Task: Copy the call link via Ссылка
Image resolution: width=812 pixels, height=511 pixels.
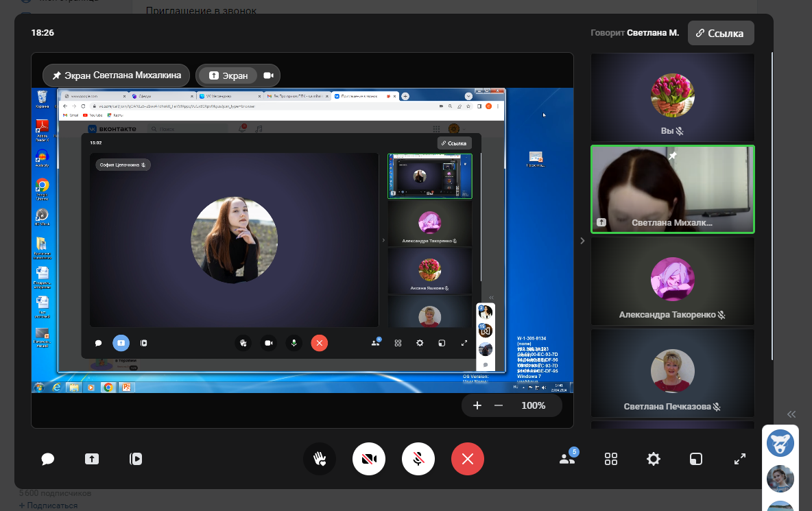Action: coord(721,33)
